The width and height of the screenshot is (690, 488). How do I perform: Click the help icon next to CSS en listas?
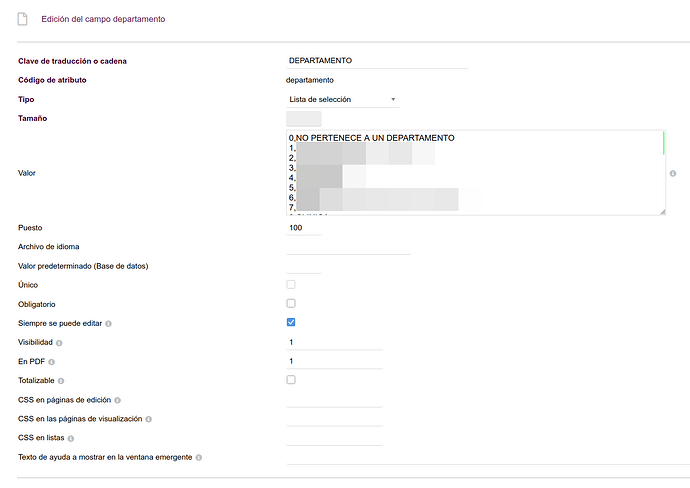(71, 438)
